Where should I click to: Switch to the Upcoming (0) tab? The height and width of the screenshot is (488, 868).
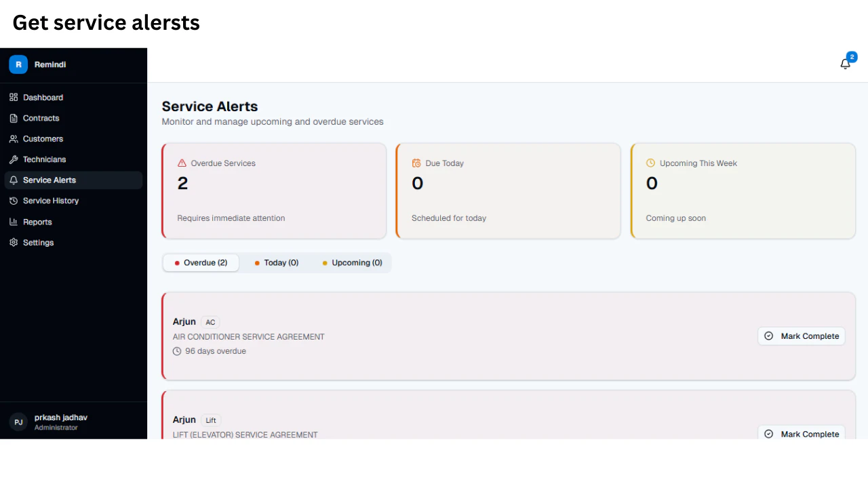click(352, 263)
